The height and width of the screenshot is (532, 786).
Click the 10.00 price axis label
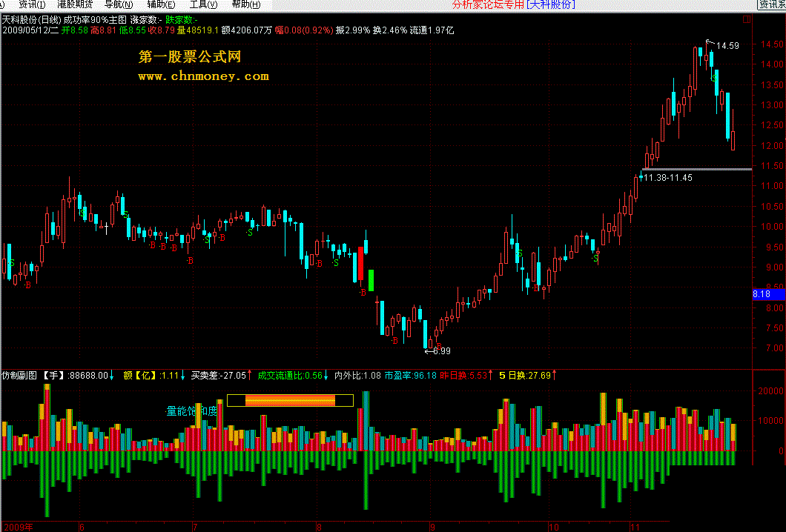[772, 227]
